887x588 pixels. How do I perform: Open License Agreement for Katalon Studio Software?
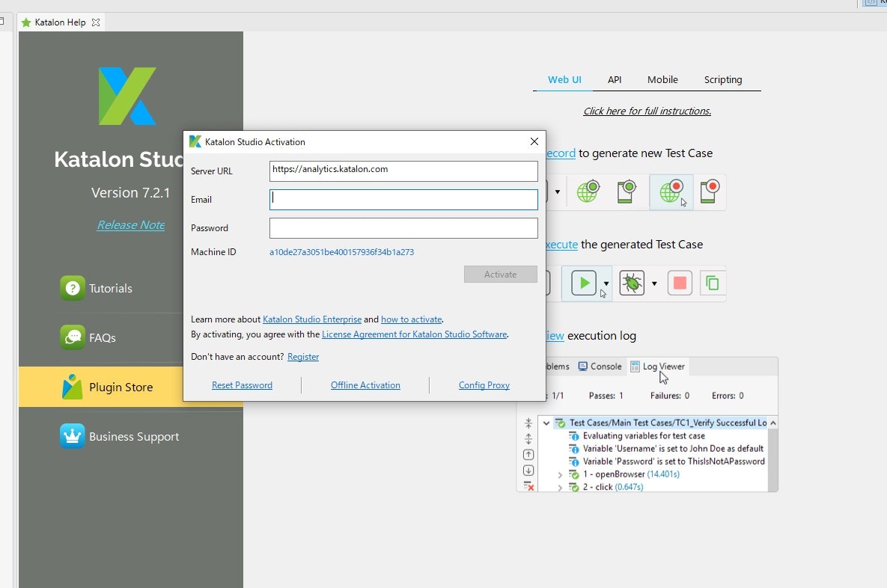[414, 334]
